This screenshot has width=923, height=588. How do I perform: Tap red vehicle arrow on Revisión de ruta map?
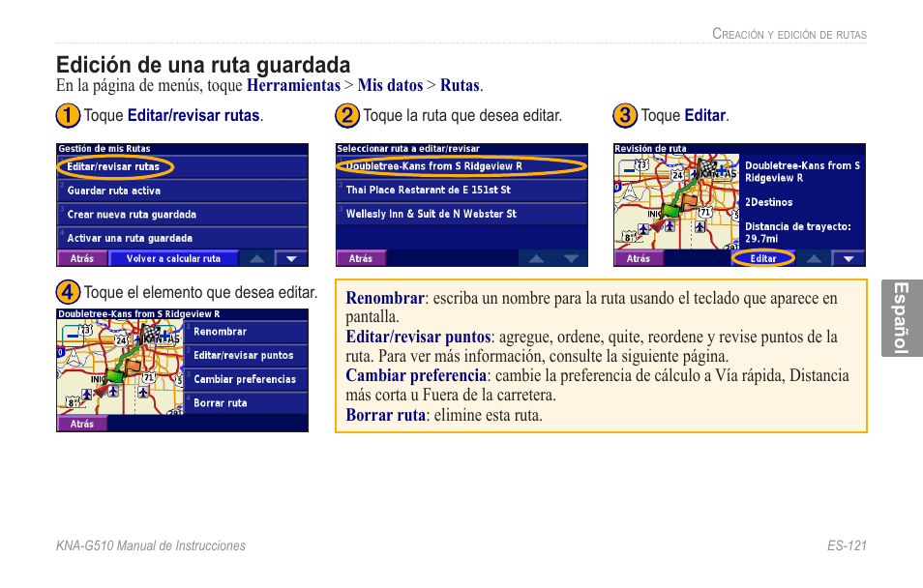click(x=658, y=225)
